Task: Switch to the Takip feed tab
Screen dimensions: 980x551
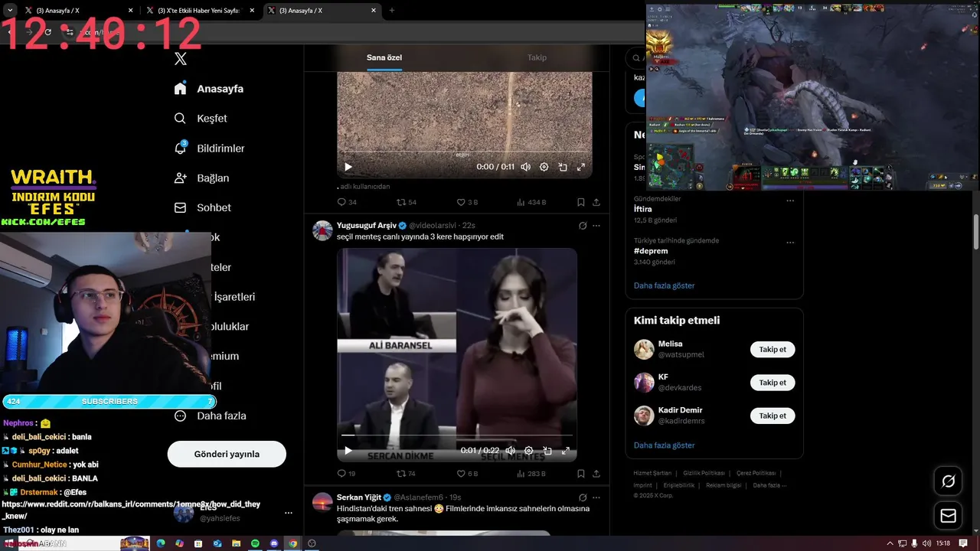Action: tap(537, 57)
